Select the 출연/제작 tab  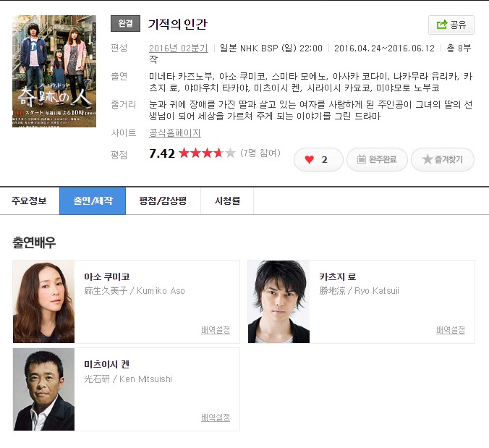tap(93, 201)
